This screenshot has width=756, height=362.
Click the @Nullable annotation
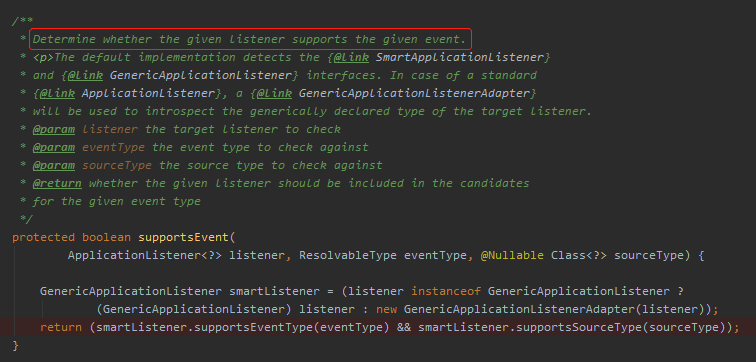[512, 255]
